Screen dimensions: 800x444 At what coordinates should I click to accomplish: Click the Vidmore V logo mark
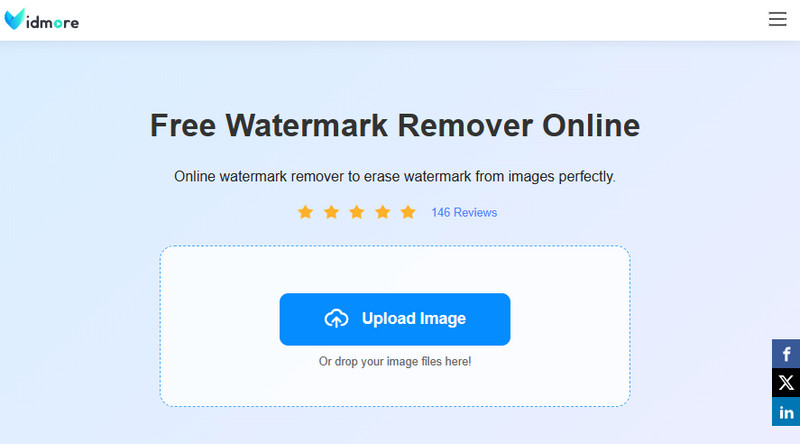point(14,19)
